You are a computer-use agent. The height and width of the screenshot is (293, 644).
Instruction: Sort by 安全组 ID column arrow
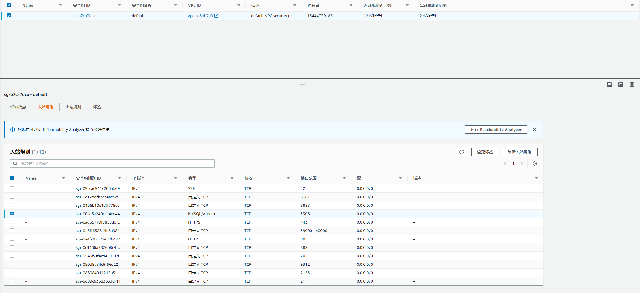119,5
